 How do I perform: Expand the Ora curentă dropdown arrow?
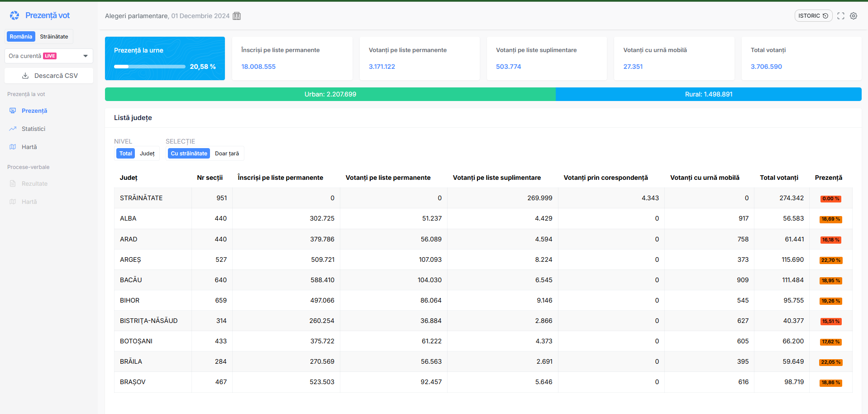[x=86, y=56]
